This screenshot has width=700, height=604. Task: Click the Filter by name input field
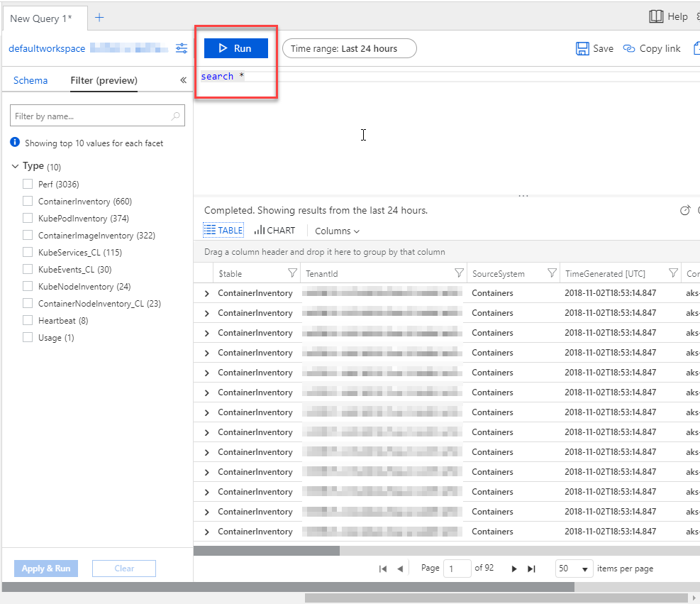coord(91,116)
